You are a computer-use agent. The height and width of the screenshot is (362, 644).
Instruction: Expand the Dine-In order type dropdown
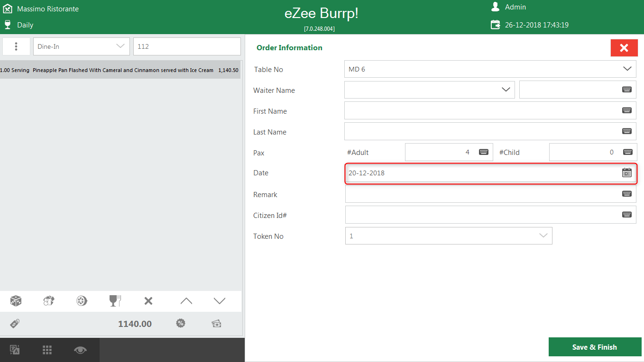click(x=120, y=46)
